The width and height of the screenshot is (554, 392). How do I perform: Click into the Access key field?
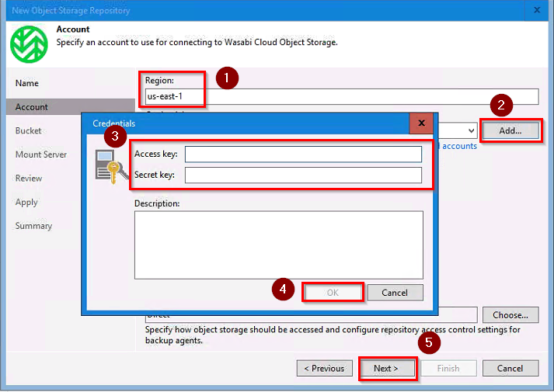coord(303,154)
